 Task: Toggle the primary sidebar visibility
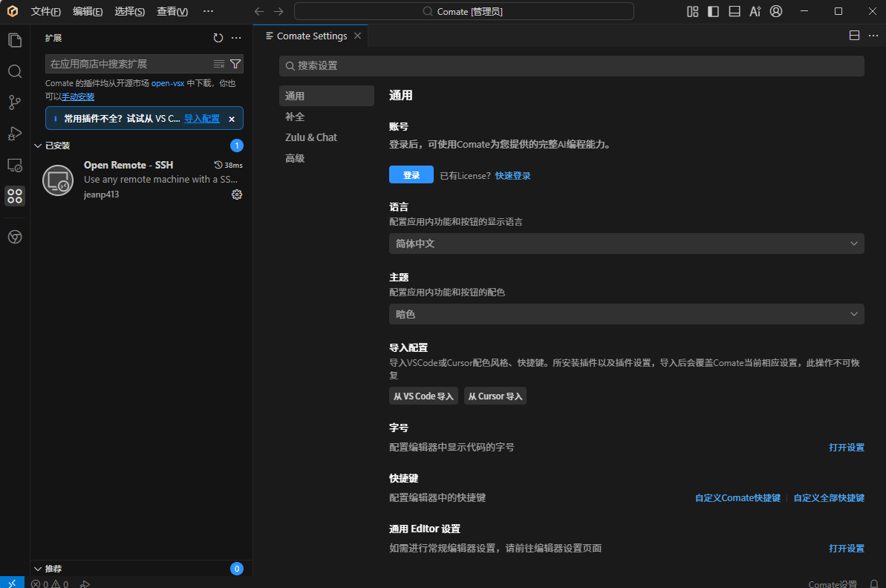coord(713,11)
